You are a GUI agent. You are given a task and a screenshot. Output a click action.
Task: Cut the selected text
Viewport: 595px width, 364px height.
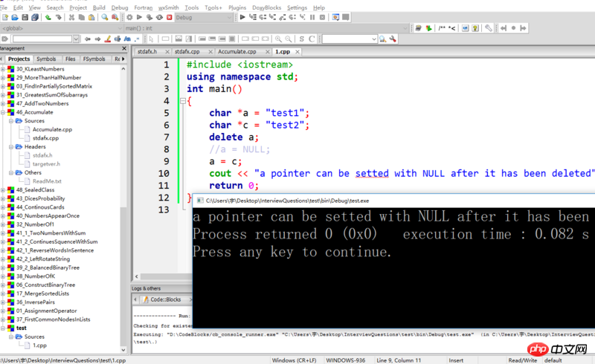71,17
